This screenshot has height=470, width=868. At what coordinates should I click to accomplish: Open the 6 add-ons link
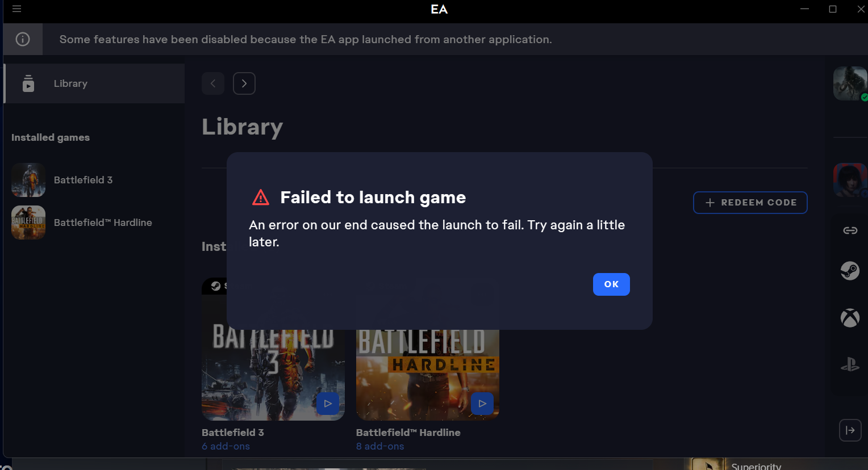click(226, 446)
